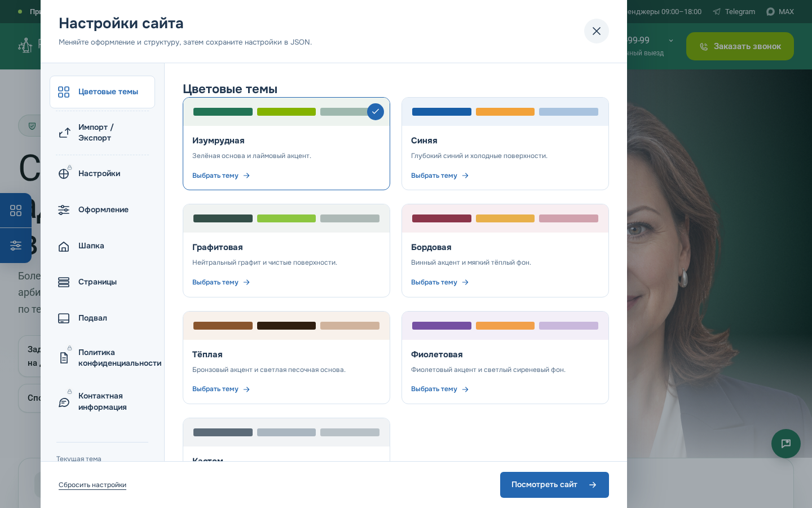
Task: Click the burgundy swatch of Бордовая theme
Action: [442, 218]
